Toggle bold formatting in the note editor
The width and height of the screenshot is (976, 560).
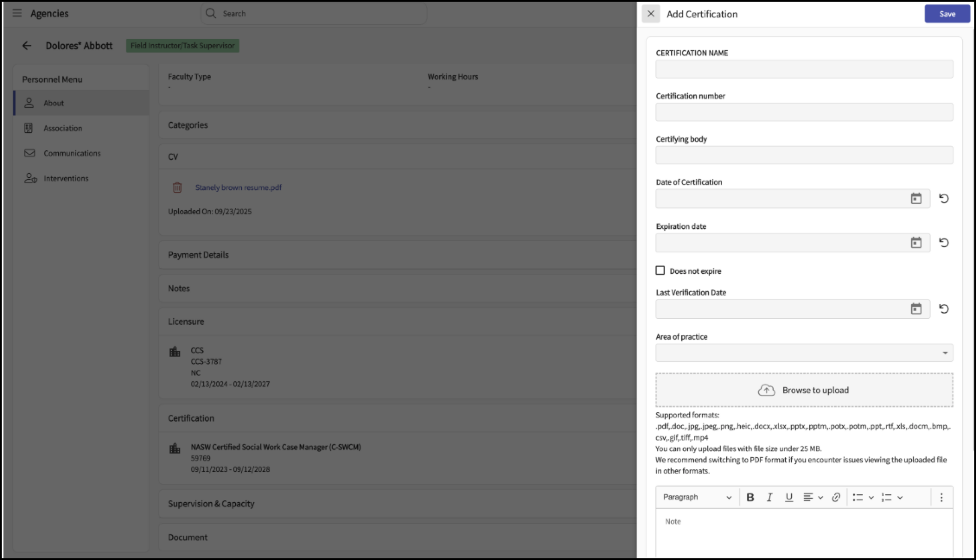coord(750,497)
